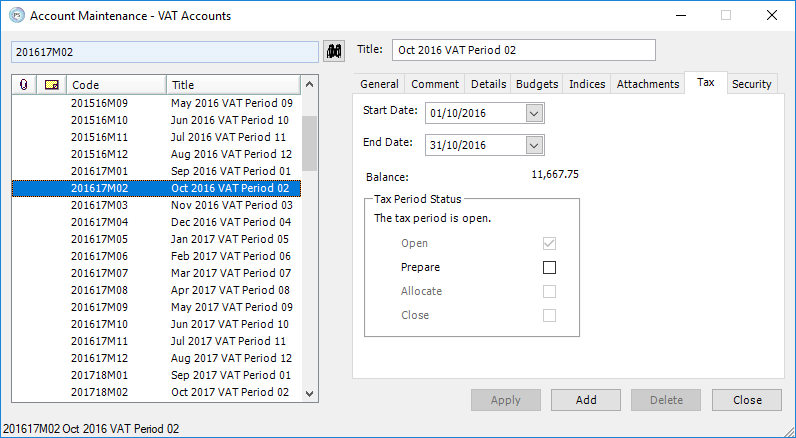This screenshot has width=796, height=438.
Task: Click the Title text field
Action: [523, 50]
